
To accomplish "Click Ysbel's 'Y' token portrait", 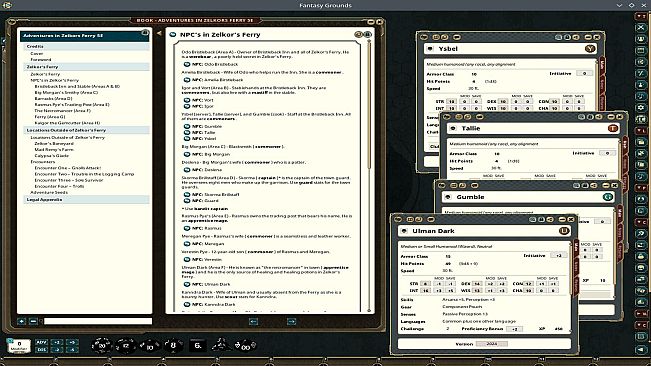I will coord(590,49).
